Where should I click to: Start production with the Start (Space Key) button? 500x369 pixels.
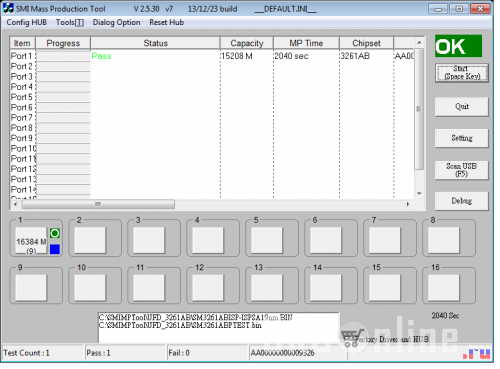(x=462, y=73)
